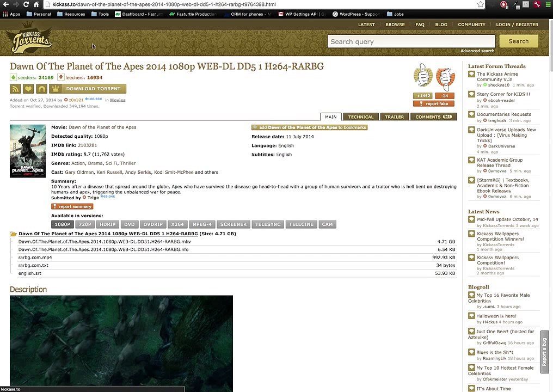Click the magnet link icon
This screenshot has width=553, height=392.
click(x=41, y=89)
